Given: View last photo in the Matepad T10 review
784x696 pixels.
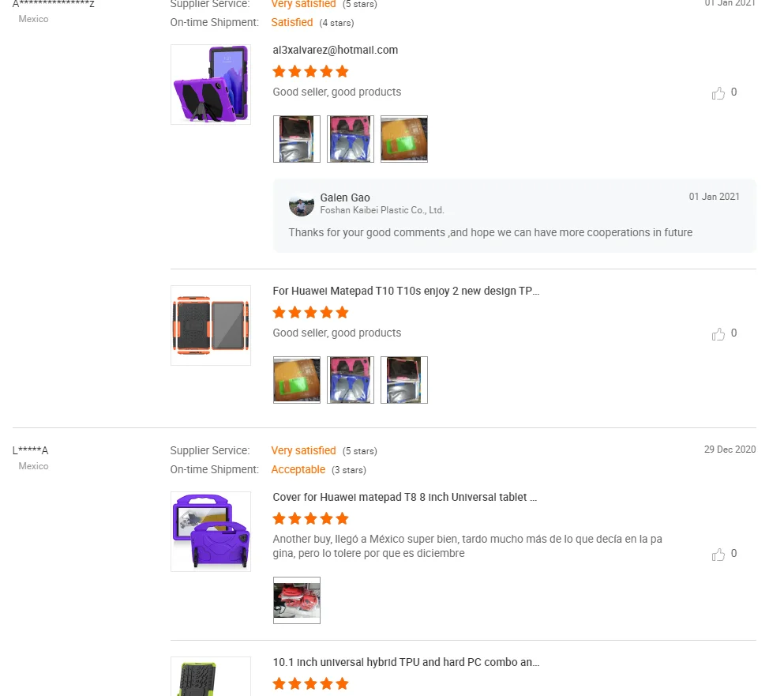Looking at the screenshot, I should [x=404, y=380].
